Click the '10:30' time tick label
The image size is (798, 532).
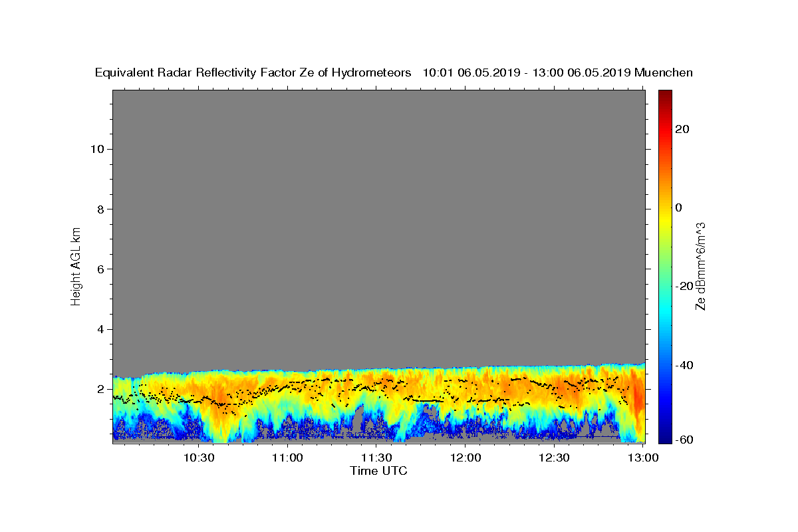(199, 458)
